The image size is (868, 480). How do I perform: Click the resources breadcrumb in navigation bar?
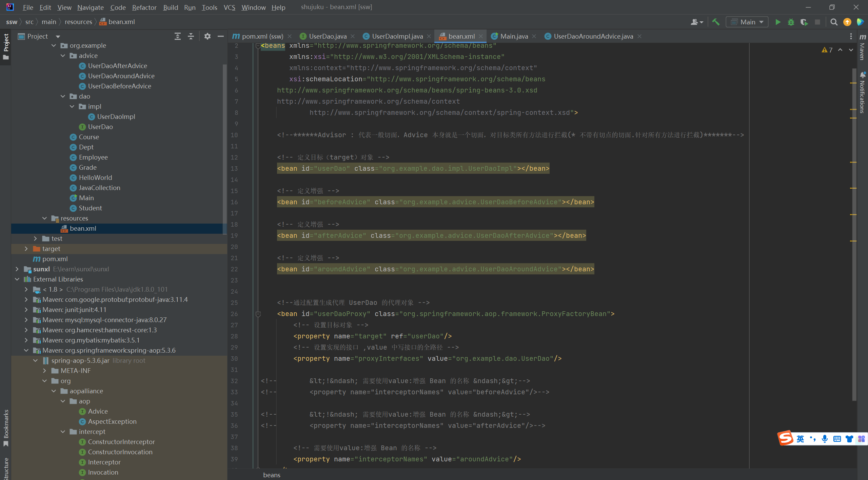pyautogui.click(x=78, y=22)
